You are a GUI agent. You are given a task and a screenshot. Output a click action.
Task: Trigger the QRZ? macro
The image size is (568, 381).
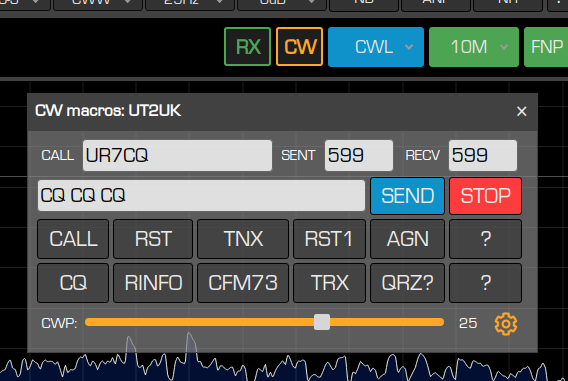coord(407,283)
